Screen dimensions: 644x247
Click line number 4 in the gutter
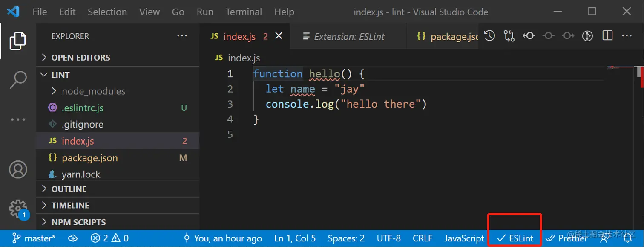point(230,119)
